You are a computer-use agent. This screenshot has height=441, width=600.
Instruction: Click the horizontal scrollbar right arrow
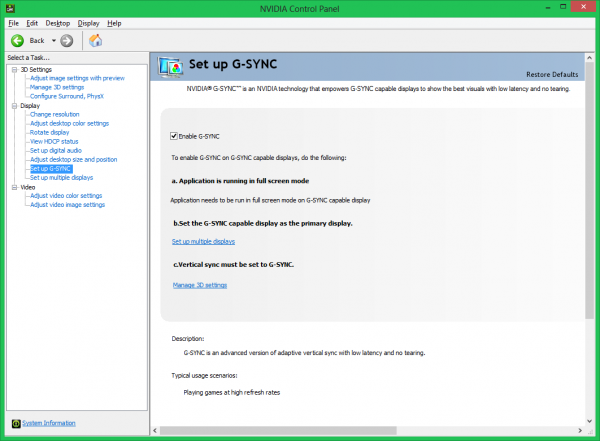(580, 431)
